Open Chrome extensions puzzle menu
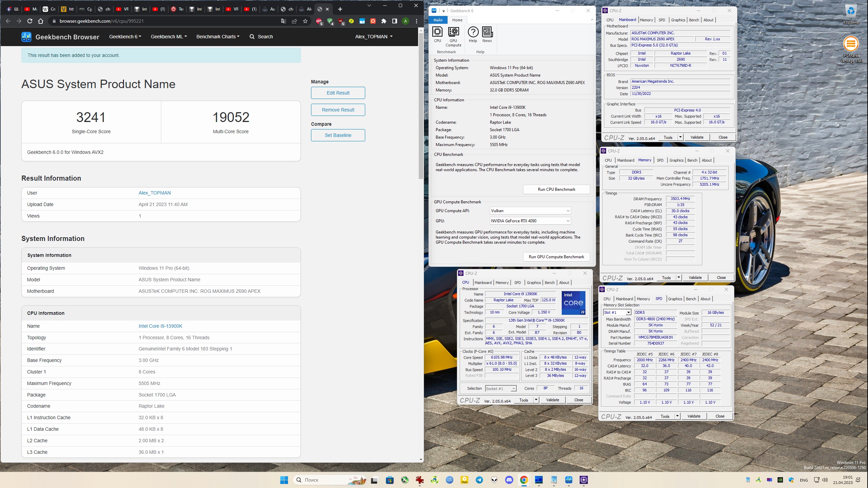This screenshot has width=868, height=488. [x=384, y=21]
